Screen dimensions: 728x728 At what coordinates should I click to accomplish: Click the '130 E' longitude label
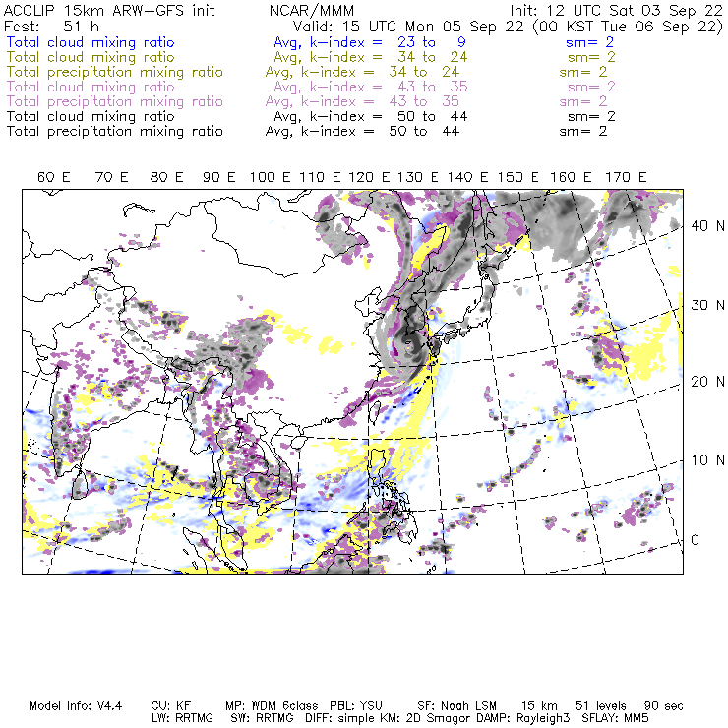[418, 177]
